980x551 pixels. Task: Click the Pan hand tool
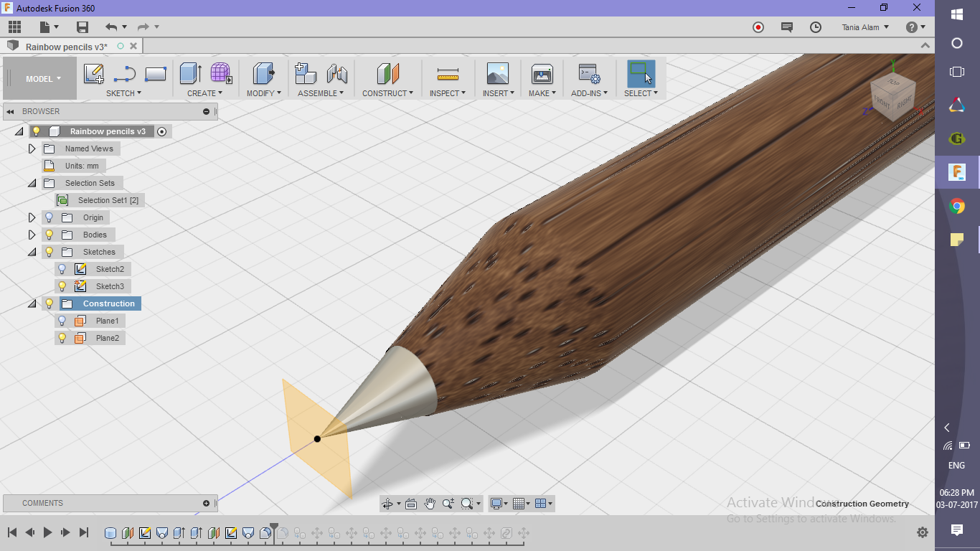coord(430,504)
